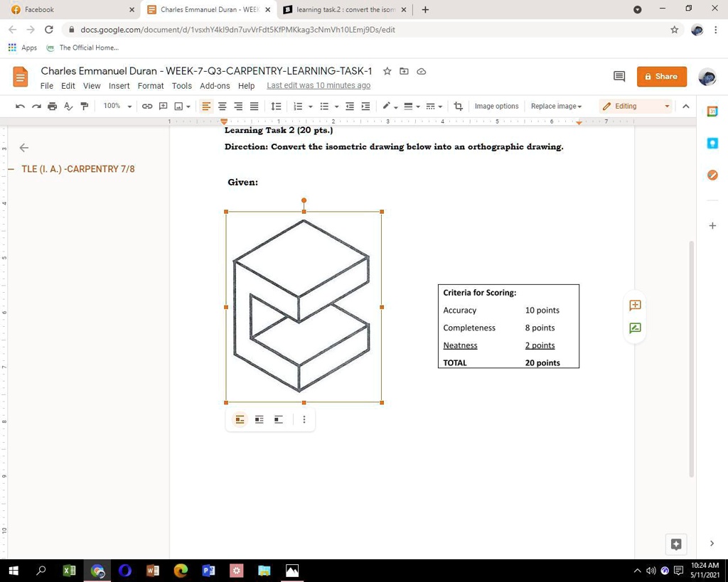The height and width of the screenshot is (582, 728).
Task: Open the Spelling and grammar check tool
Action: click(x=68, y=106)
